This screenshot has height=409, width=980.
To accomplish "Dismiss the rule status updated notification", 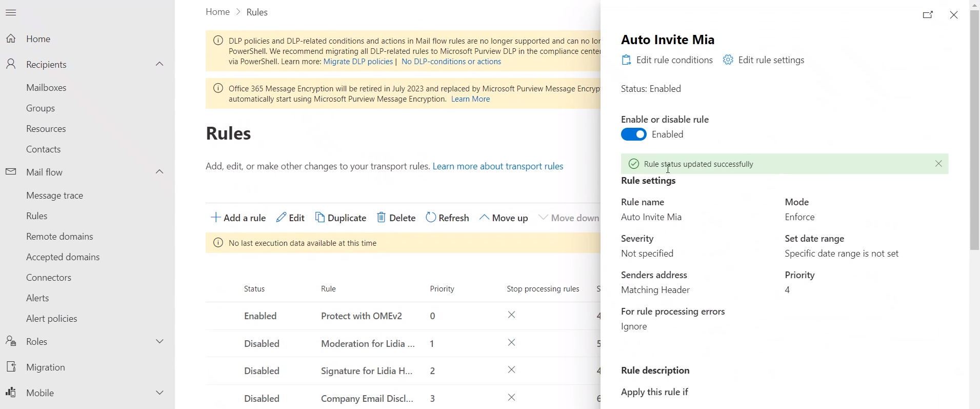I will (x=938, y=164).
